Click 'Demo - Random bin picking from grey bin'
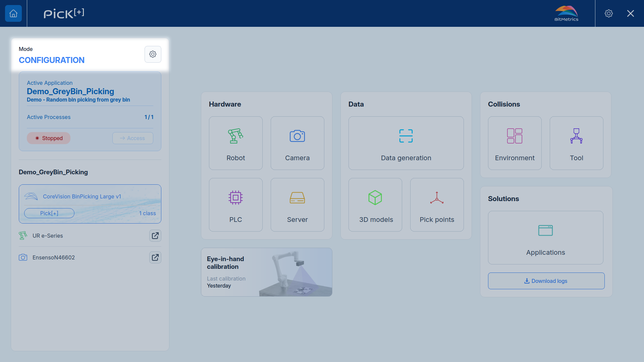 tap(78, 100)
